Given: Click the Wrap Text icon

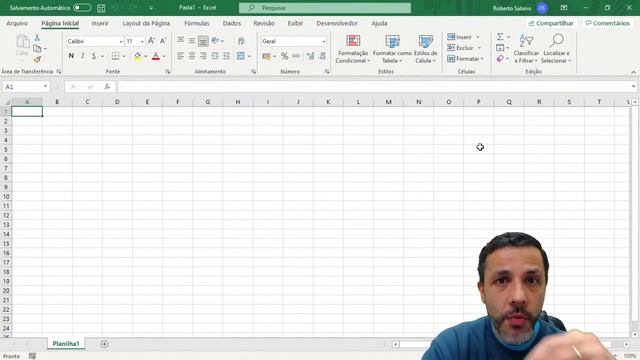Looking at the screenshot, I should 241,40.
